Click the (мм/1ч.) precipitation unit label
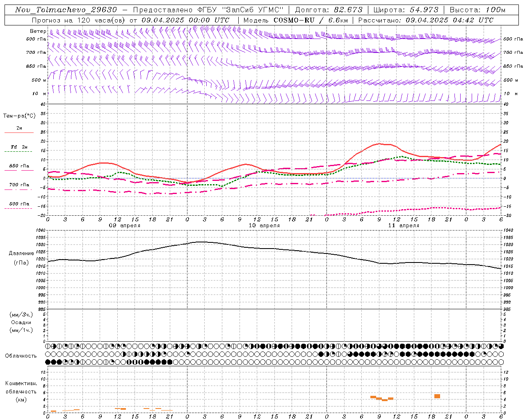This screenshot has height=420, width=525. coord(21,330)
